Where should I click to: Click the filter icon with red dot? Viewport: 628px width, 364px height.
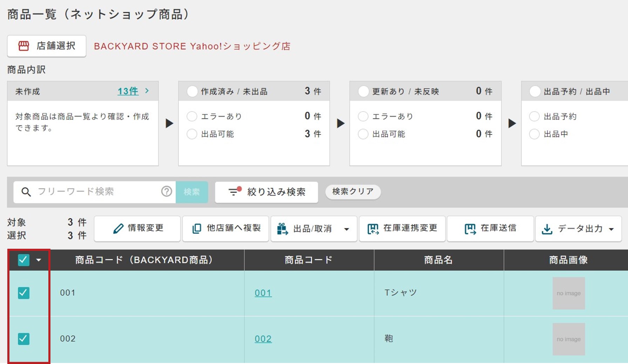click(234, 191)
